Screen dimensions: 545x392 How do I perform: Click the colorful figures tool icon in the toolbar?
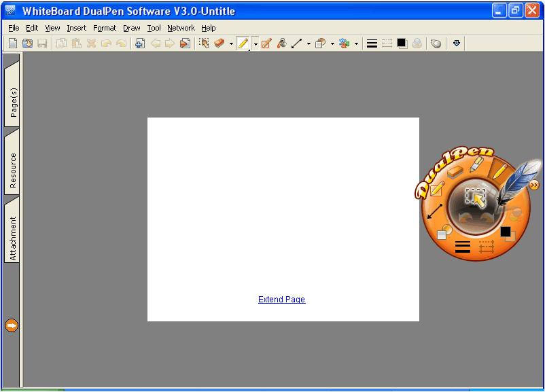pos(344,43)
